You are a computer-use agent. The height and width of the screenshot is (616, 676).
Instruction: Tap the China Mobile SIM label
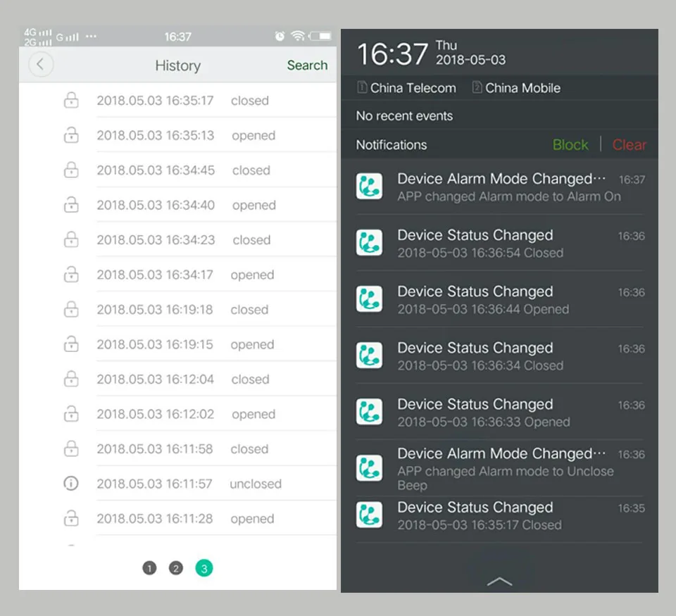516,88
